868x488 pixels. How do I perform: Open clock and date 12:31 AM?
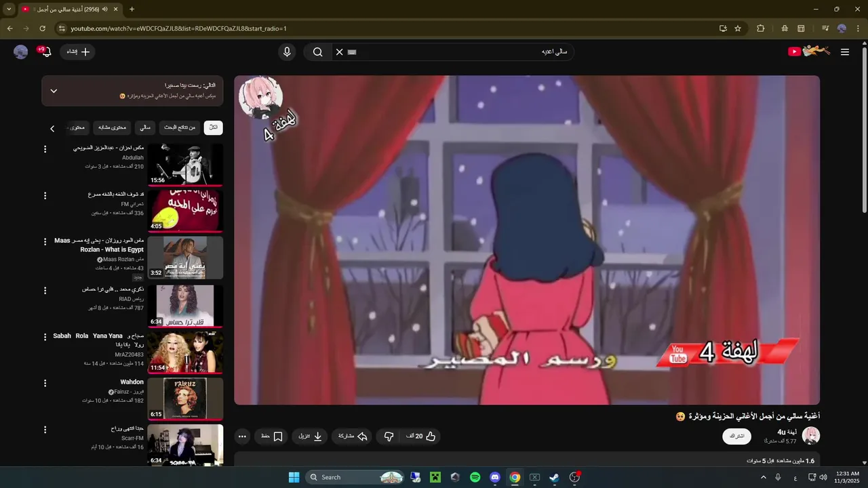847,477
